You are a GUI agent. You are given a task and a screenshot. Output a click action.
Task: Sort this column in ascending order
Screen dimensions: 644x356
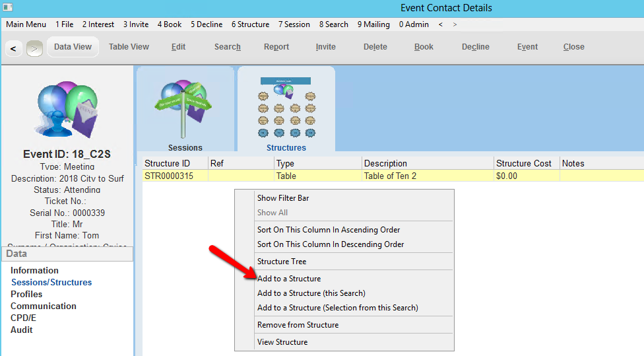[329, 230]
